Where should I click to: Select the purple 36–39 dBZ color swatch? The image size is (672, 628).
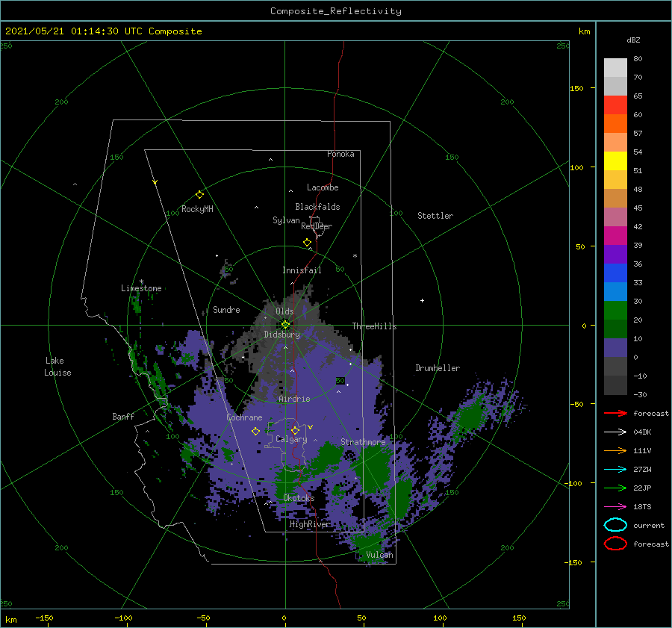tap(615, 255)
